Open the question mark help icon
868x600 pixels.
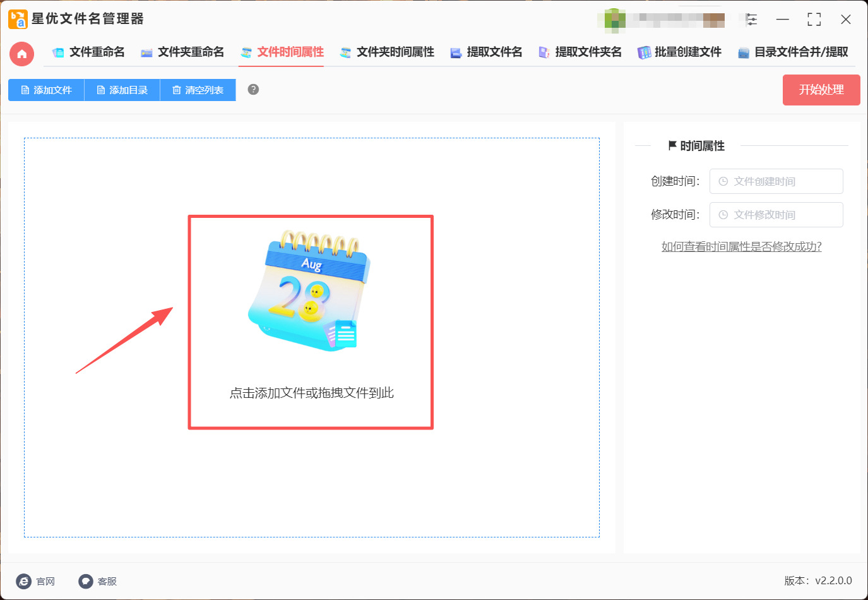pyautogui.click(x=253, y=90)
